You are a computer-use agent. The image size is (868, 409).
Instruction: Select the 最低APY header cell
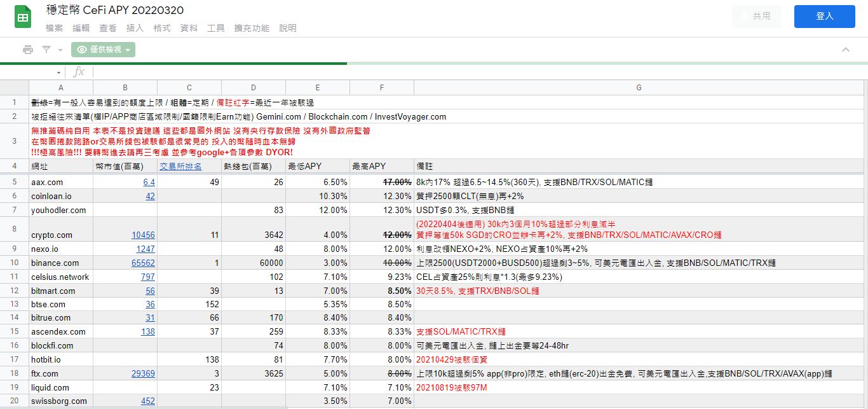pyautogui.click(x=318, y=166)
